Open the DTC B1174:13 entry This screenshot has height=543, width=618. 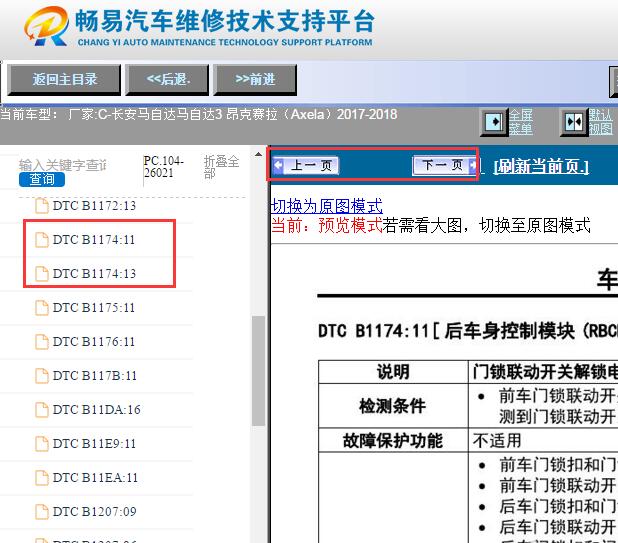pyautogui.click(x=94, y=273)
